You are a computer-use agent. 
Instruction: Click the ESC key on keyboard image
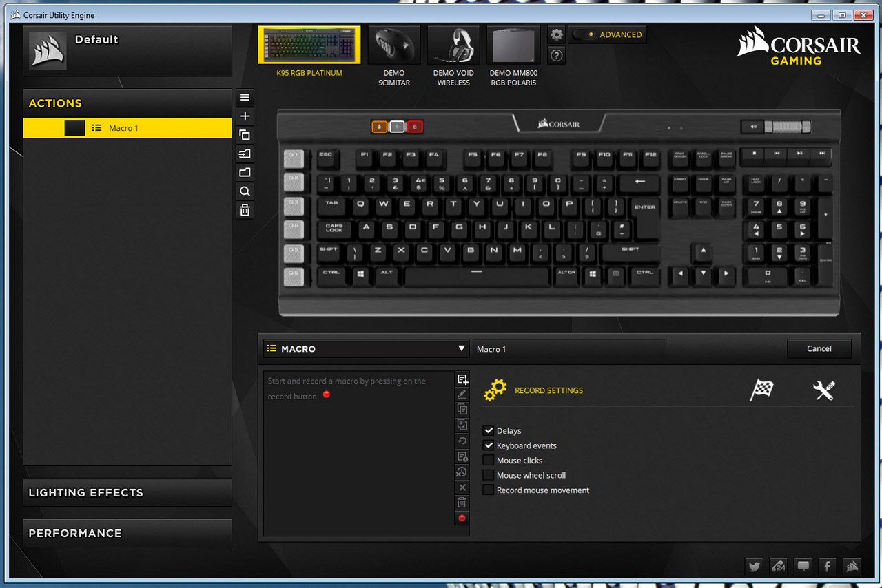click(x=326, y=158)
